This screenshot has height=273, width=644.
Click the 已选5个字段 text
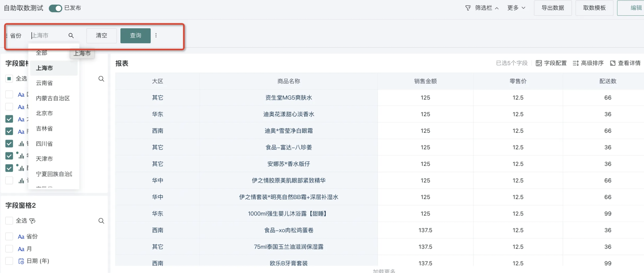click(x=511, y=63)
